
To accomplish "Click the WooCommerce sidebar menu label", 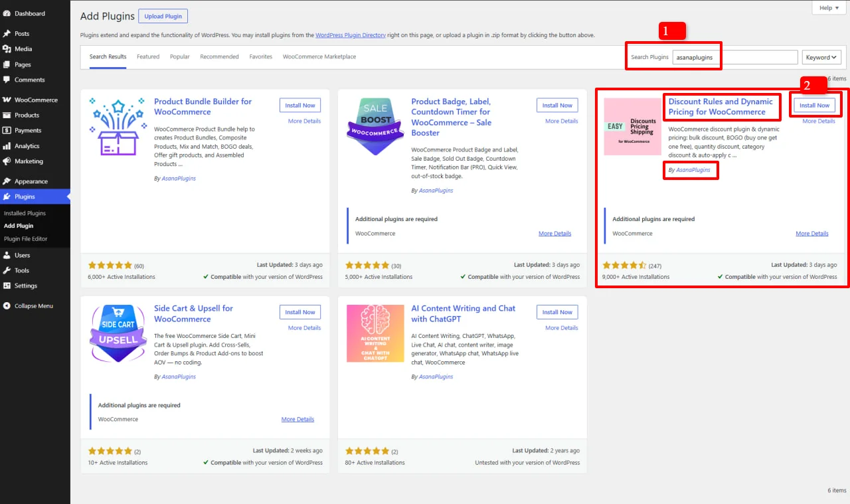I will (37, 100).
